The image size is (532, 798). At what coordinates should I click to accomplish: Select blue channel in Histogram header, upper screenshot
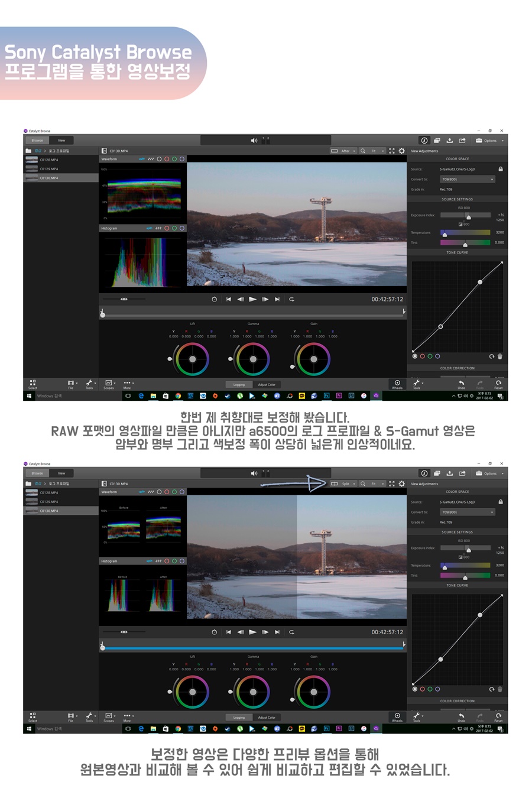click(182, 228)
